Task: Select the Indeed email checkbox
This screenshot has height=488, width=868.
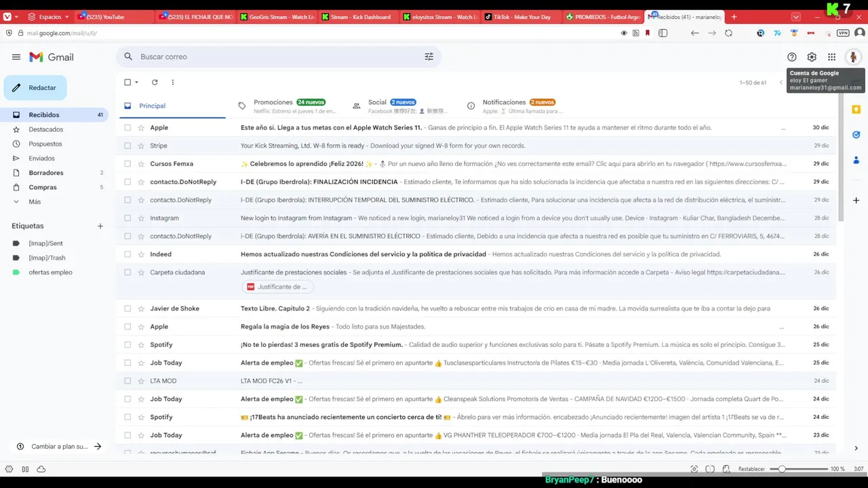Action: tap(127, 254)
